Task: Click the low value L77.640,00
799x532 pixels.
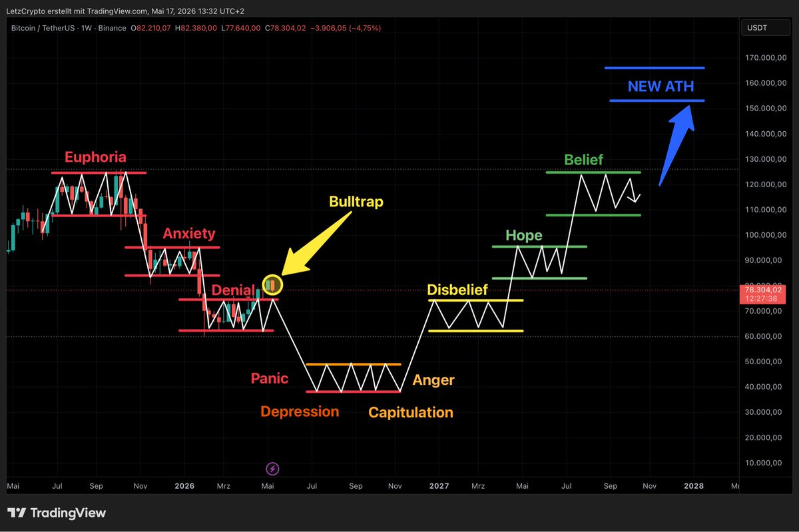Action: pos(240,28)
